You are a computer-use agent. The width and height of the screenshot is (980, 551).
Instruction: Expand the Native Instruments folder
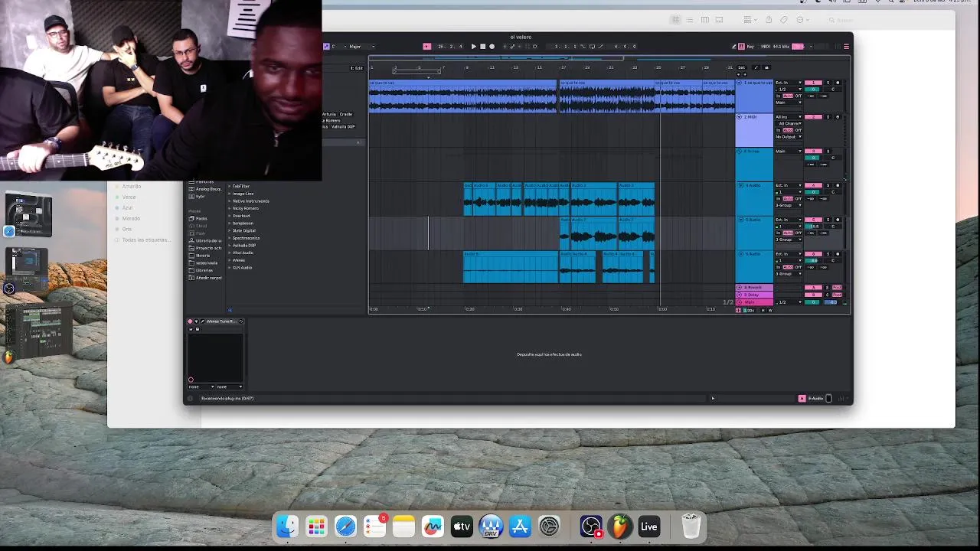[x=230, y=201]
